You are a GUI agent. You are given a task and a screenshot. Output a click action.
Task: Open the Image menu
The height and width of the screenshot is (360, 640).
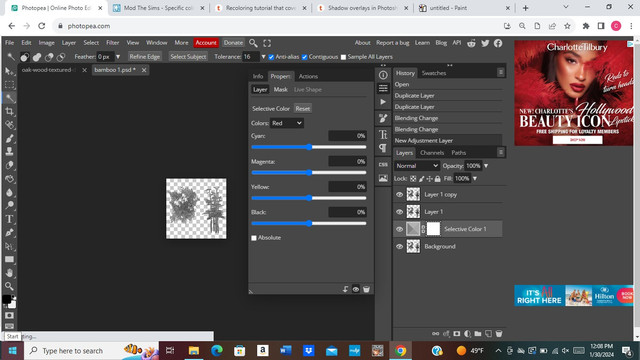[47, 43]
